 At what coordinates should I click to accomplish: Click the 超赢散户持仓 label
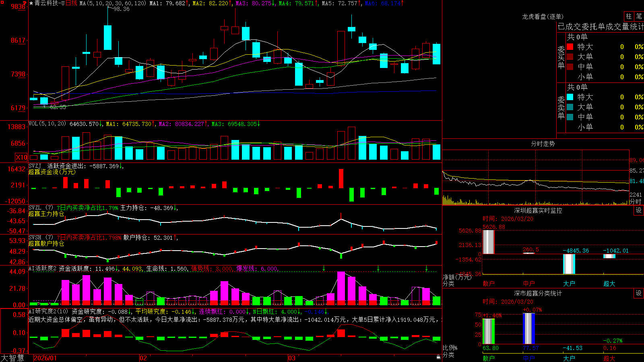click(x=46, y=243)
